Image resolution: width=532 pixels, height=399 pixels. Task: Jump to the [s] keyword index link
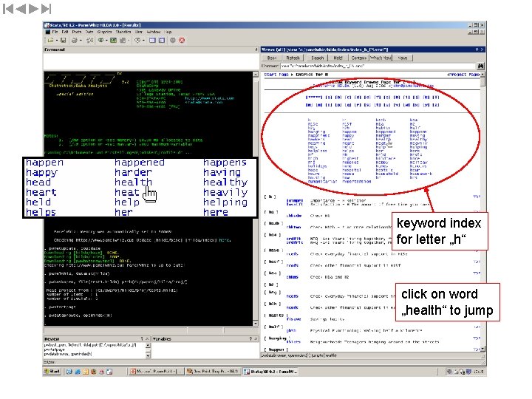click(367, 105)
